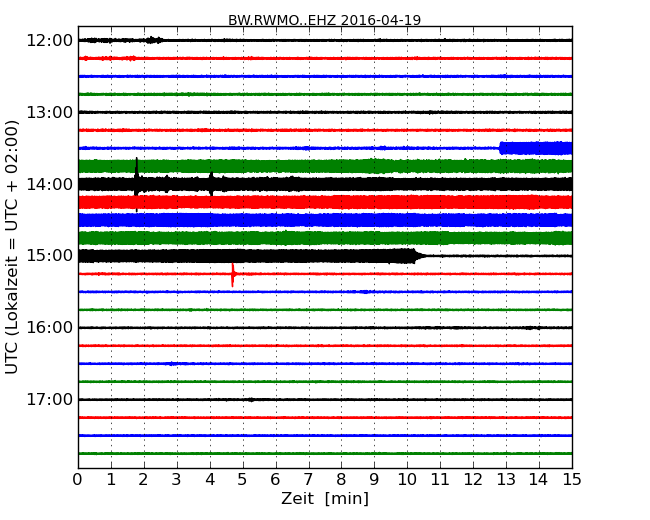Click x-axis tick label 7
The height and width of the screenshot is (520, 650).
pyautogui.click(x=308, y=480)
